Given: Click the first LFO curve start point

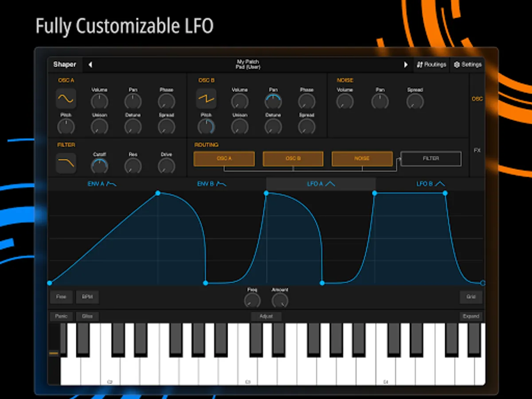Looking at the screenshot, I should [49, 283].
